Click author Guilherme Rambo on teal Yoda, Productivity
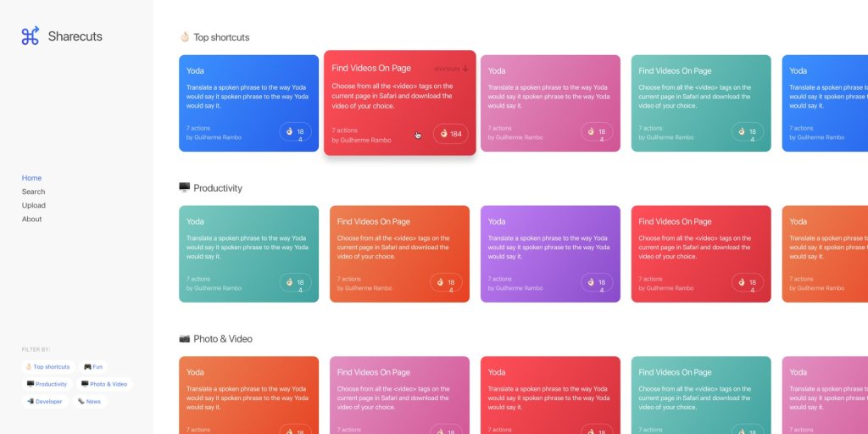Screen dimensions: 868x434 [214, 288]
